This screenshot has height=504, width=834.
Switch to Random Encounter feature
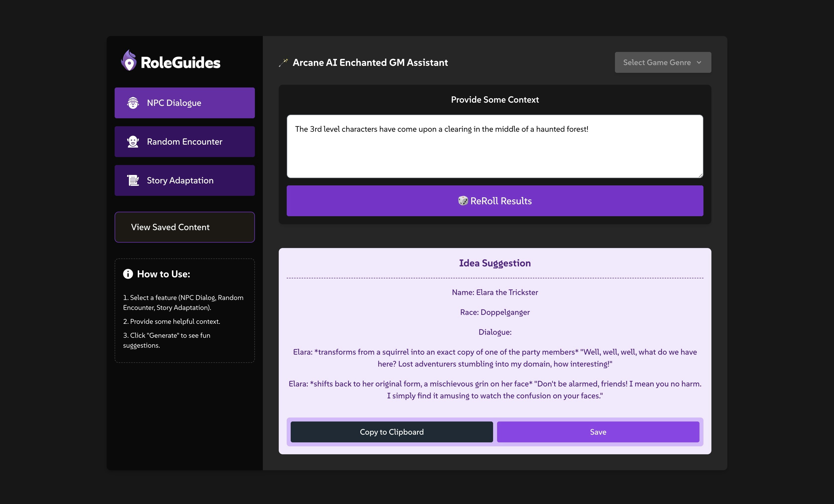[185, 142]
